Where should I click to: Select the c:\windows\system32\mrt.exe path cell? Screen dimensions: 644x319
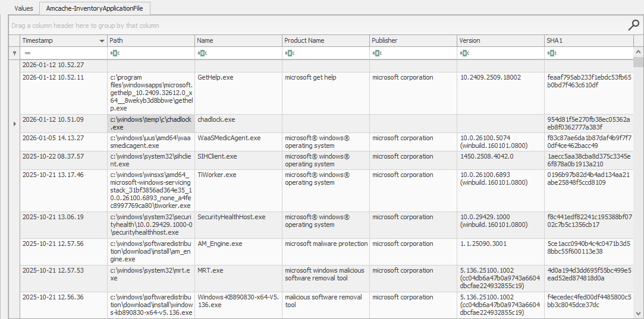tap(151, 279)
